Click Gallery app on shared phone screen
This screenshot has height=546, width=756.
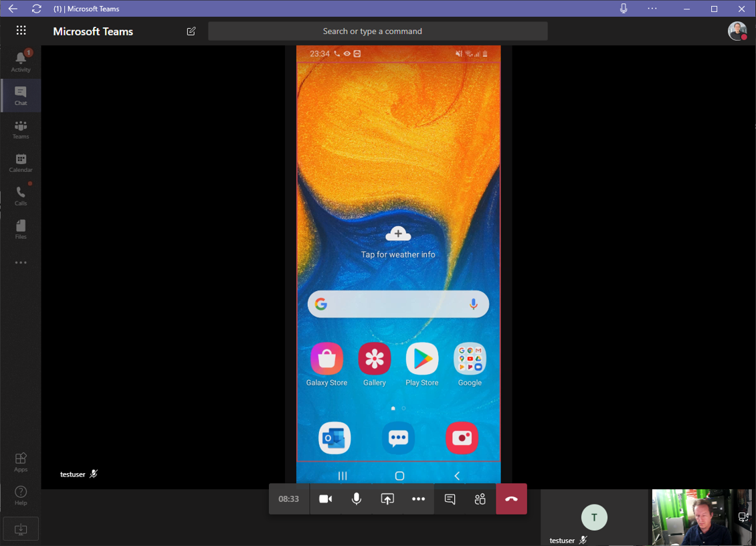tap(374, 365)
